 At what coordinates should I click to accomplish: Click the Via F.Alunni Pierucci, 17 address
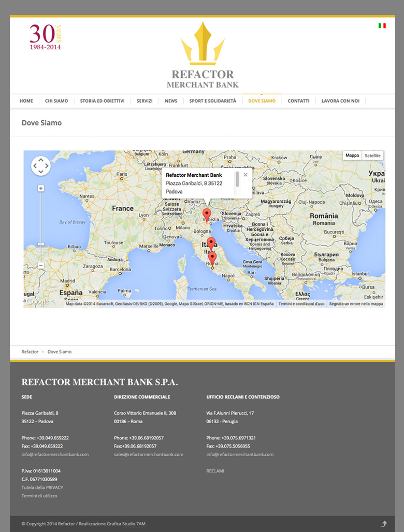pyautogui.click(x=230, y=413)
